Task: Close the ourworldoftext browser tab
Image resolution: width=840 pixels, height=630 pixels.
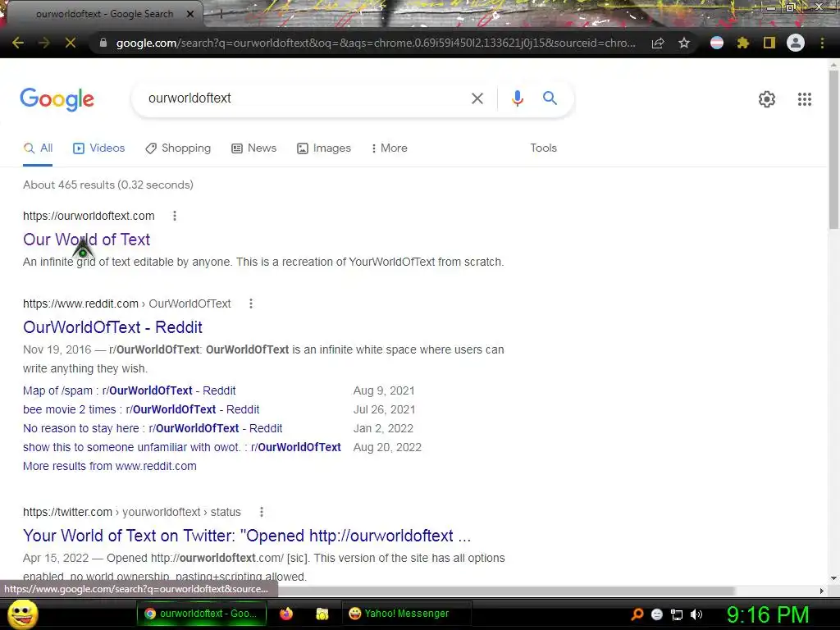Action: [189, 14]
